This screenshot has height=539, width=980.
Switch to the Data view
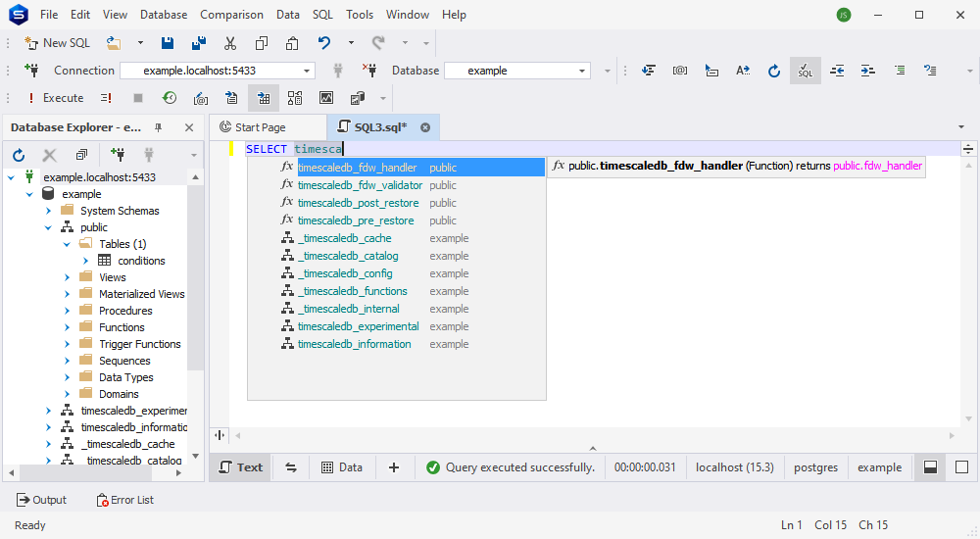[x=342, y=467]
